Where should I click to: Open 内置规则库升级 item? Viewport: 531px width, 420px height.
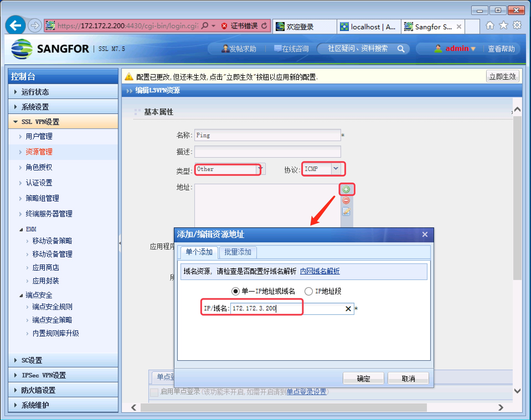pyautogui.click(x=56, y=333)
